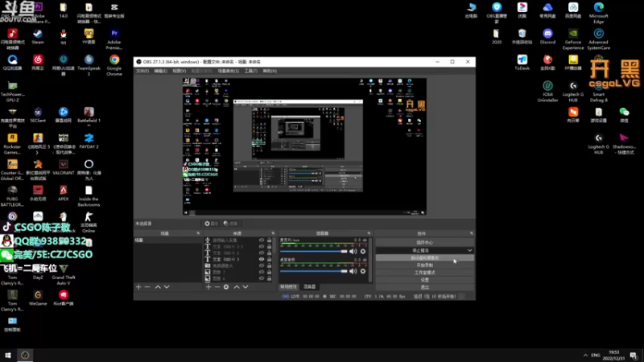
Task: Toggle eye icon for 文本 (GDI+) 3 2
Action: click(x=261, y=247)
